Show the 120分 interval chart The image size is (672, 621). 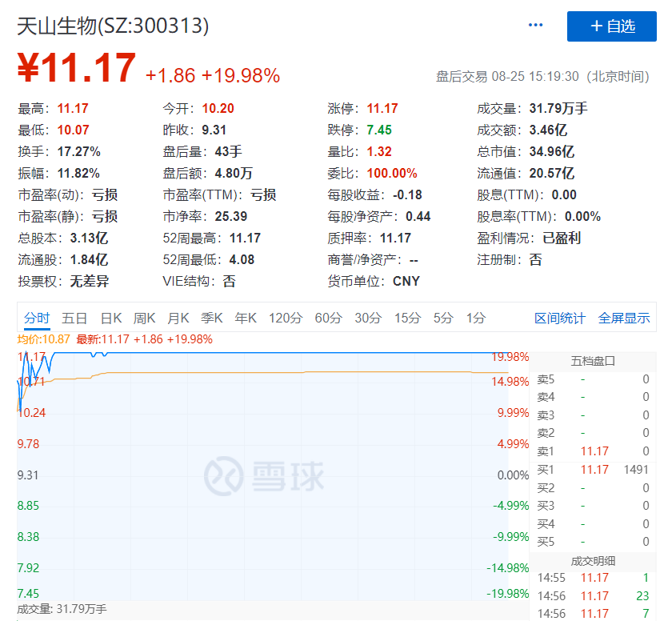pos(286,318)
